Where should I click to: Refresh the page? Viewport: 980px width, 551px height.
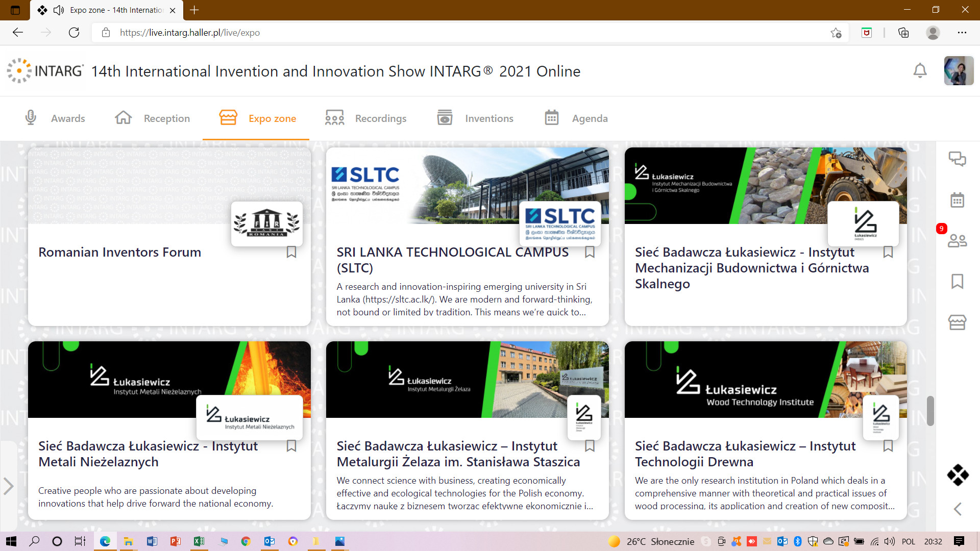click(x=74, y=33)
